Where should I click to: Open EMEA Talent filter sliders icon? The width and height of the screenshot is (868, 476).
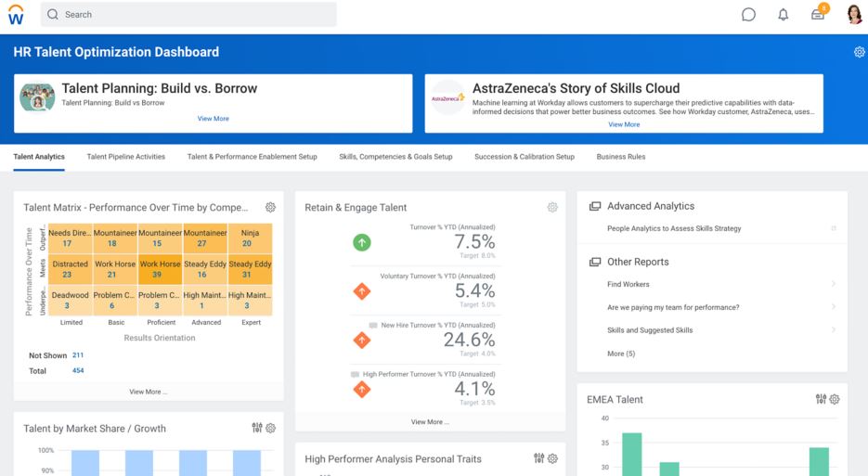point(821,399)
